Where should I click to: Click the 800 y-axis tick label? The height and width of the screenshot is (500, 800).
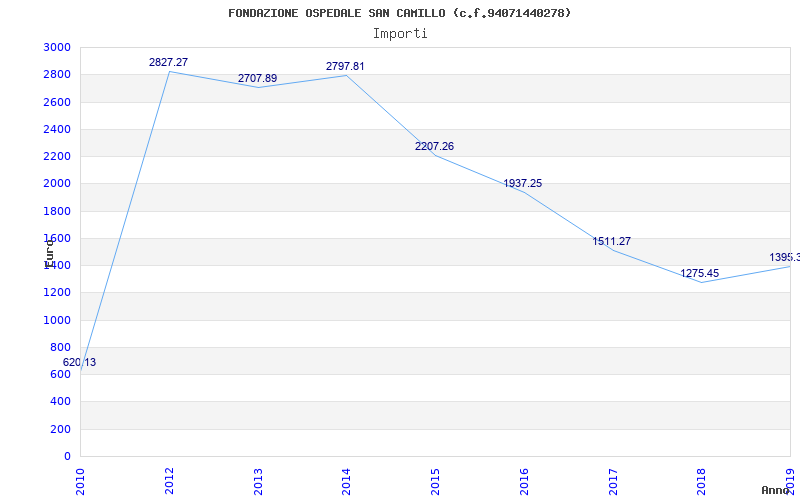coord(61,347)
